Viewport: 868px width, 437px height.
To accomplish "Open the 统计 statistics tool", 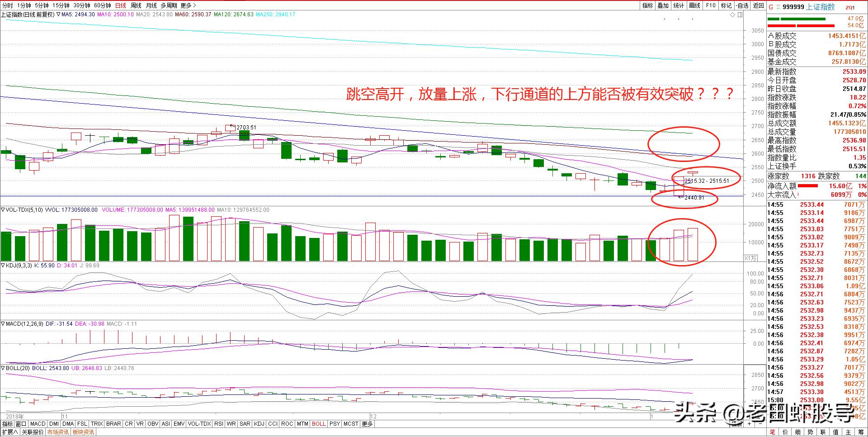I will click(679, 5).
